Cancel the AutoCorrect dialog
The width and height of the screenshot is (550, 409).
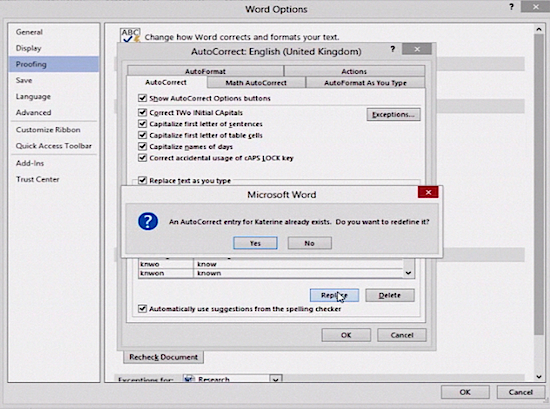(402, 335)
